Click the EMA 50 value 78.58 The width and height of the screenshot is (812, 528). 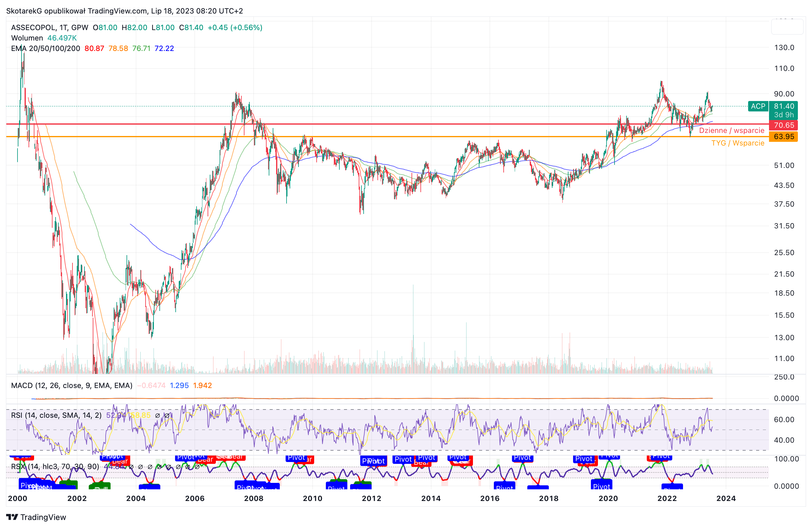pyautogui.click(x=118, y=49)
